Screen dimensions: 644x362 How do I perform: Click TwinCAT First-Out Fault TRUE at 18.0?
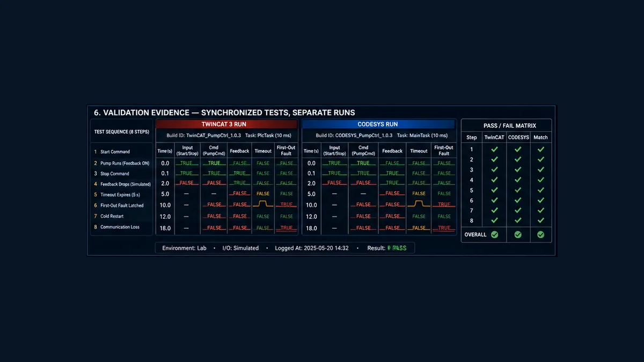(287, 228)
